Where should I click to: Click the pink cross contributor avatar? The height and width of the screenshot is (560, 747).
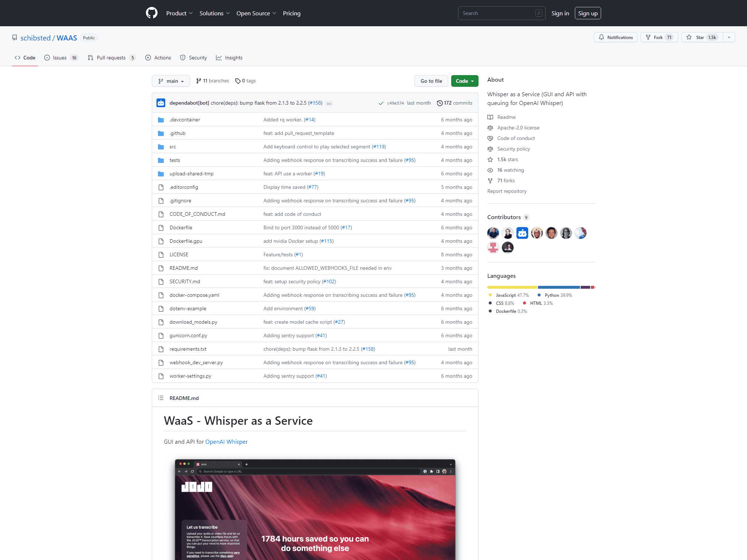click(493, 247)
